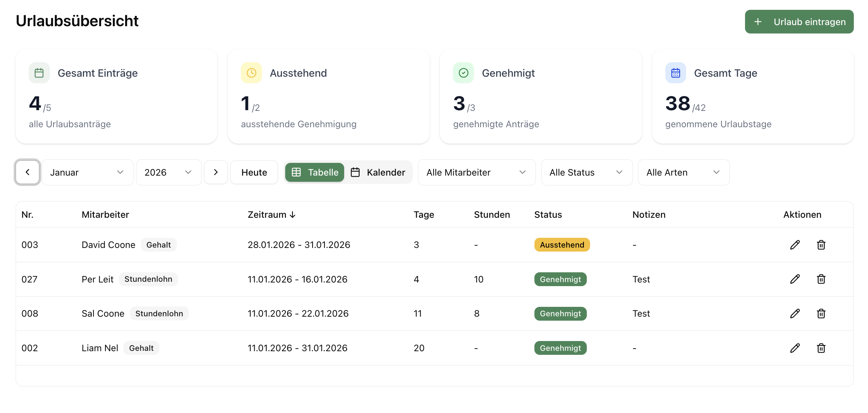The image size is (868, 413).
Task: Remove Liam Nel's vacation entry
Action: (821, 348)
